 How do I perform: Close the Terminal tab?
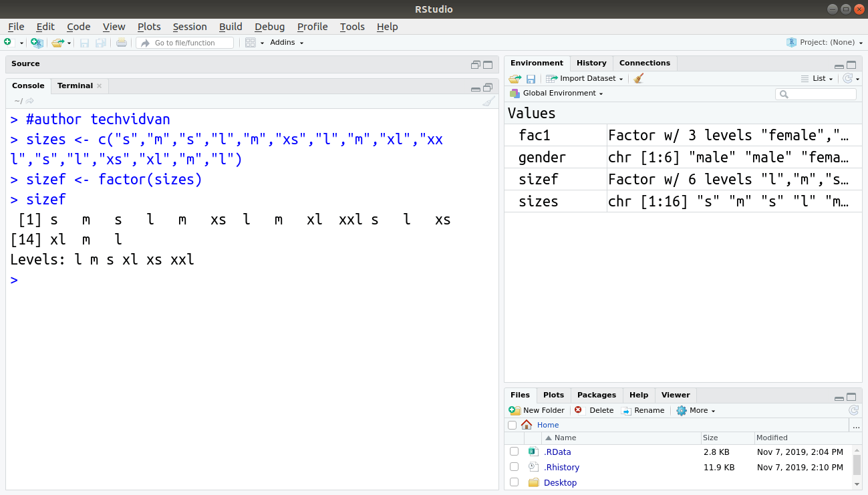100,86
